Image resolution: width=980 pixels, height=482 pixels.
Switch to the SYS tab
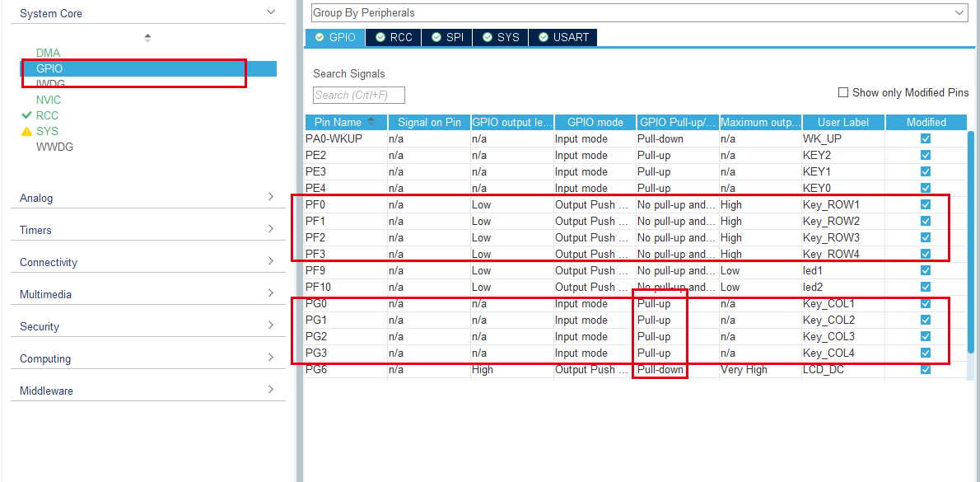pos(501,37)
